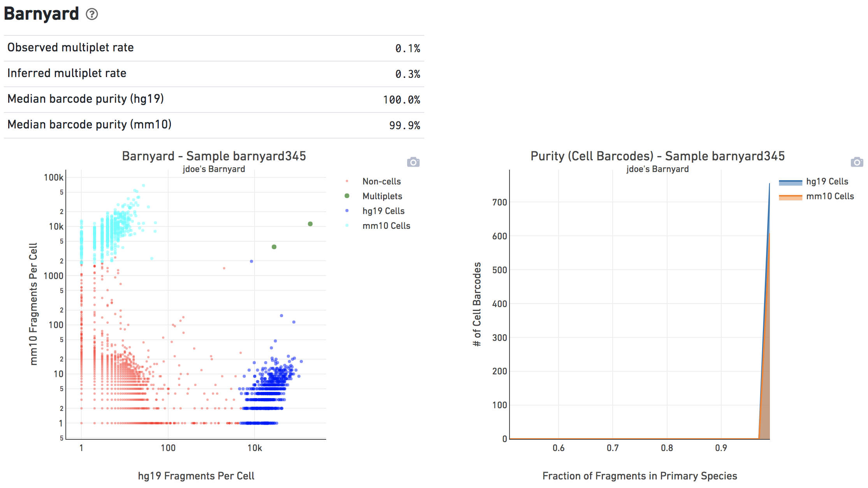Click the 400 tick on Purity y-axis
The height and width of the screenshot is (488, 868).
pyautogui.click(x=499, y=304)
